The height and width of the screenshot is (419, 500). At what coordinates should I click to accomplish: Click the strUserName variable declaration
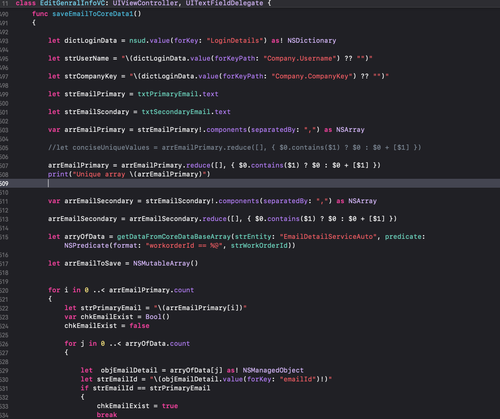pyautogui.click(x=87, y=58)
